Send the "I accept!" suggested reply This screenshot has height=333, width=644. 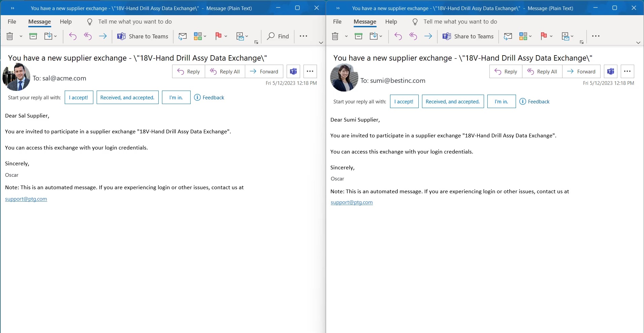click(78, 97)
